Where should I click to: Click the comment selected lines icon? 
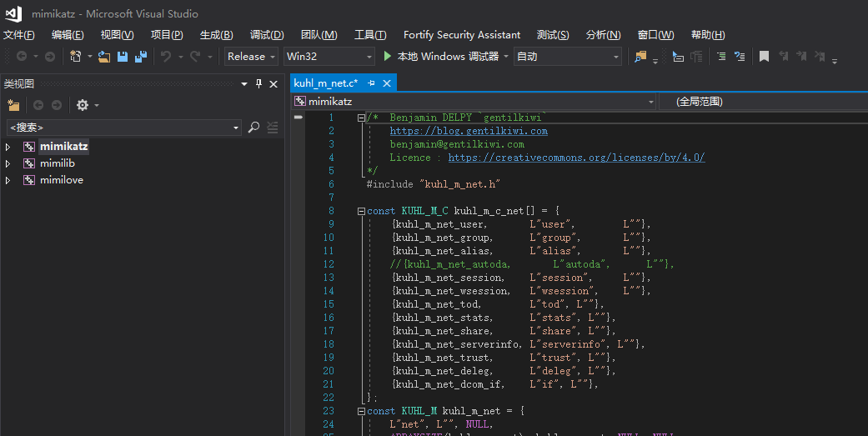tap(720, 56)
